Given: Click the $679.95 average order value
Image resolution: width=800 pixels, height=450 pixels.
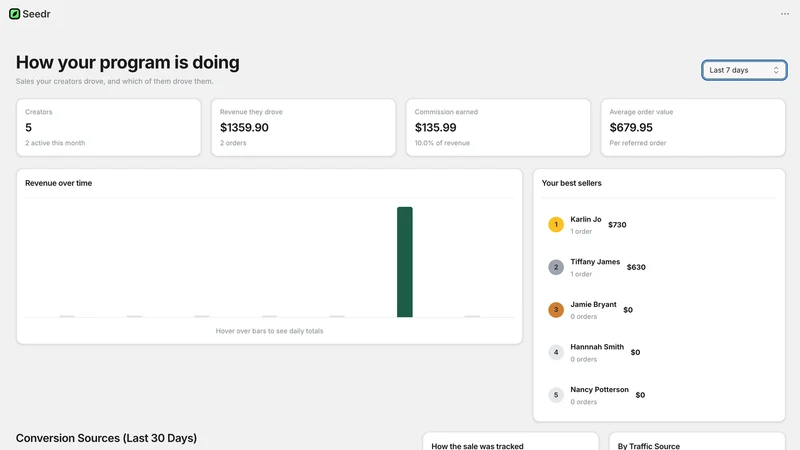Looking at the screenshot, I should [x=631, y=128].
